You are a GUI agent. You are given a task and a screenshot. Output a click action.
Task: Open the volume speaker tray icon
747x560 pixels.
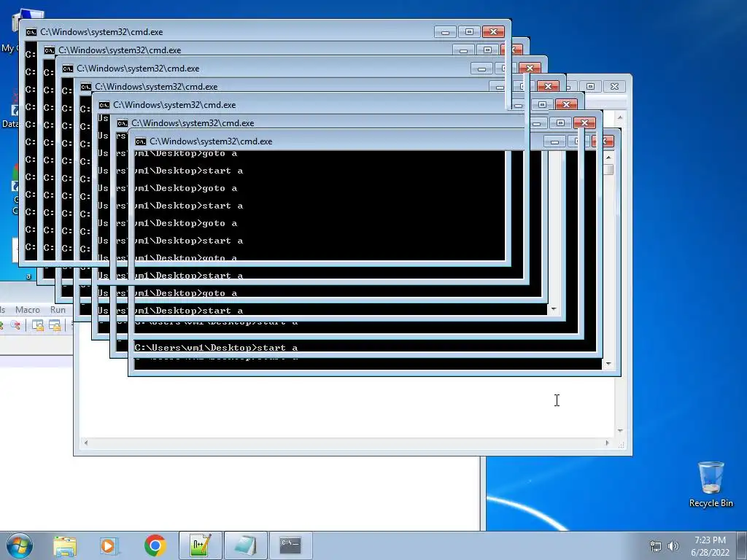click(673, 546)
